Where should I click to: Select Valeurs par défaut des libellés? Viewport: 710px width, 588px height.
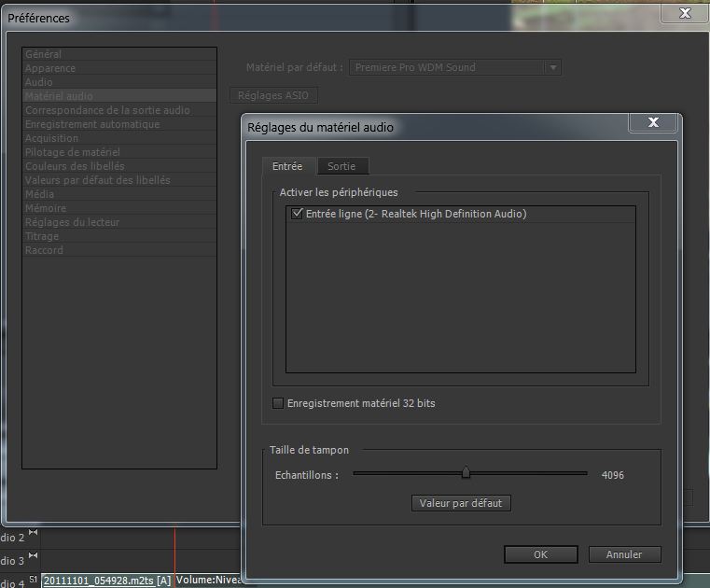119,180
